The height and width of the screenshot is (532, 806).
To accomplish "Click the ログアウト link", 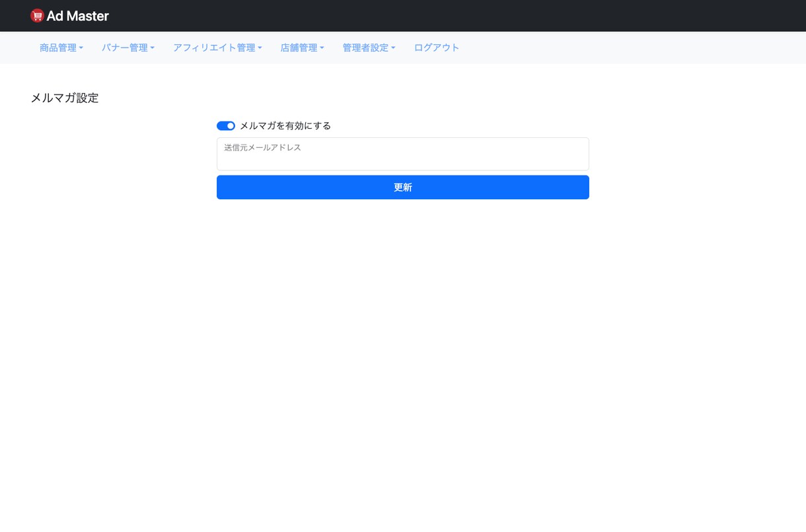I will [437, 48].
